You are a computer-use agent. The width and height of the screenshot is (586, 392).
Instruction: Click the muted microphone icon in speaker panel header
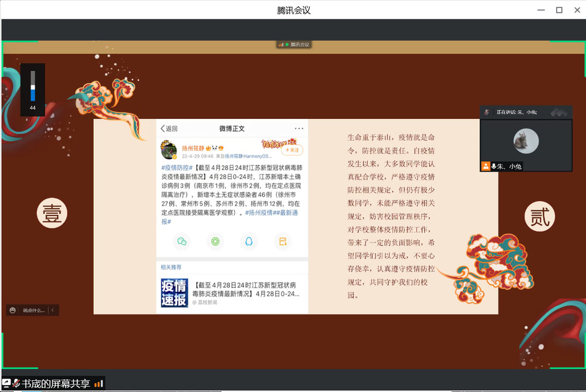487,112
